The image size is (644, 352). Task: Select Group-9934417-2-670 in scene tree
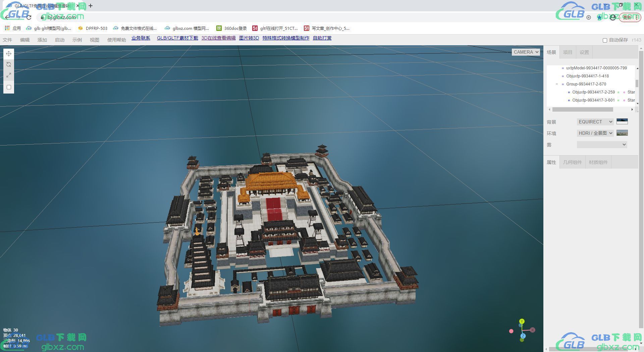(x=586, y=84)
